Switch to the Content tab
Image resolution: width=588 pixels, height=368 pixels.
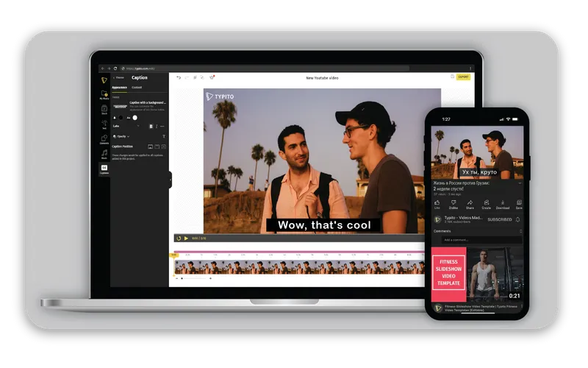tap(137, 88)
